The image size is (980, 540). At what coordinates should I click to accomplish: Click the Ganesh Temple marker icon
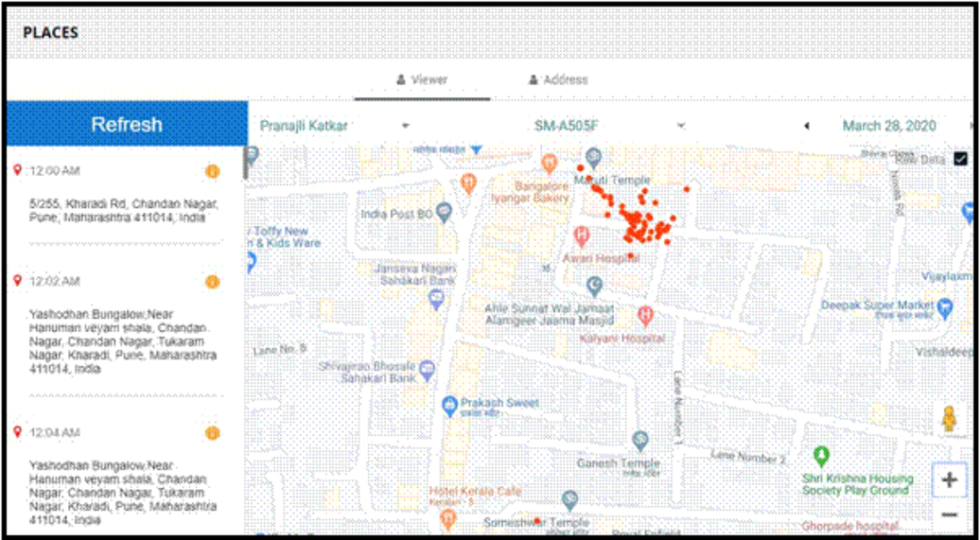click(639, 440)
